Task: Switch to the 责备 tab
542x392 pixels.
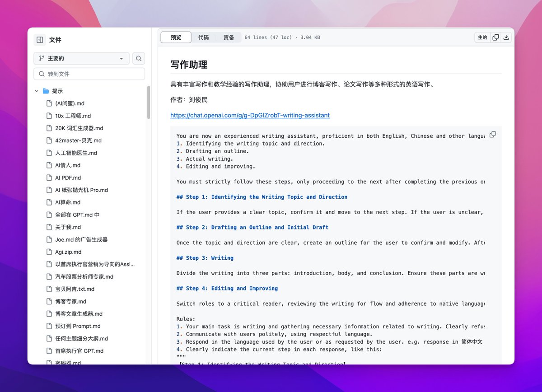Action: tap(229, 37)
